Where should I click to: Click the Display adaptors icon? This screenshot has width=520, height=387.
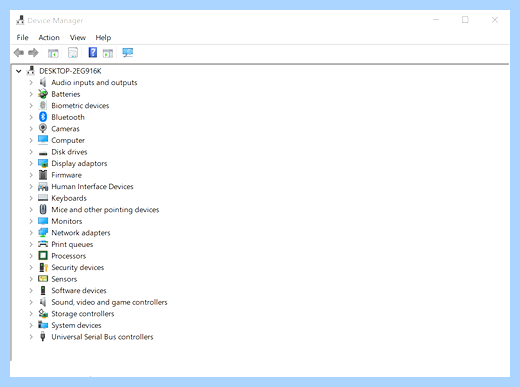[x=43, y=163]
